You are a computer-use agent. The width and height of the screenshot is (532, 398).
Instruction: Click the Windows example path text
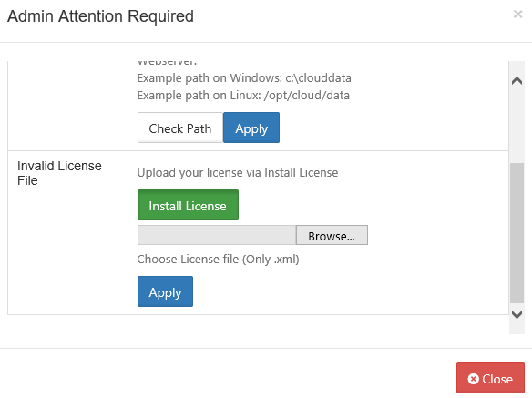pos(244,78)
